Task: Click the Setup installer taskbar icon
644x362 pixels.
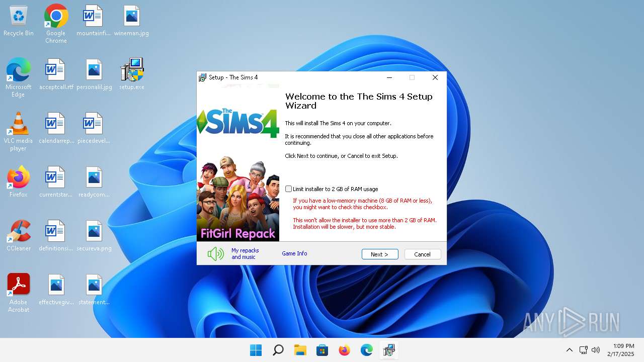Action: [x=388, y=350]
